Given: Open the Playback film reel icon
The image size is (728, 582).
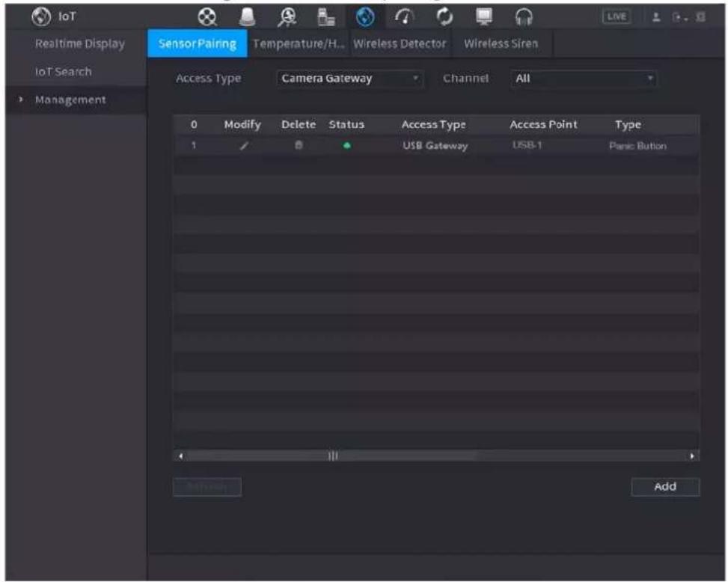Looking at the screenshot, I should pos(207,17).
